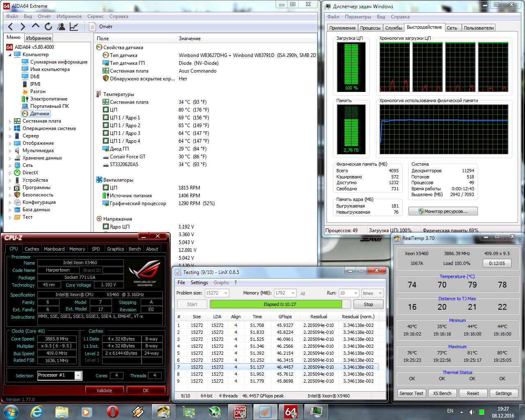Expand the Операционная система tree node
The image size is (525, 420).
coord(10,128)
